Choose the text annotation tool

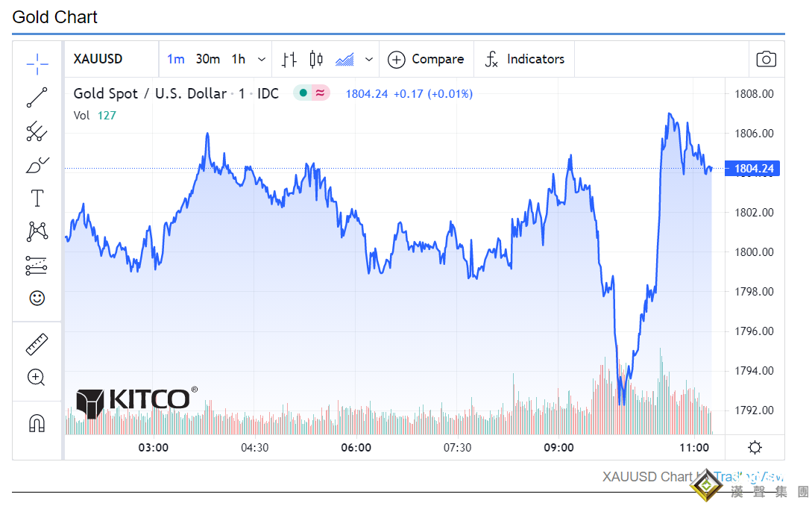(x=37, y=199)
